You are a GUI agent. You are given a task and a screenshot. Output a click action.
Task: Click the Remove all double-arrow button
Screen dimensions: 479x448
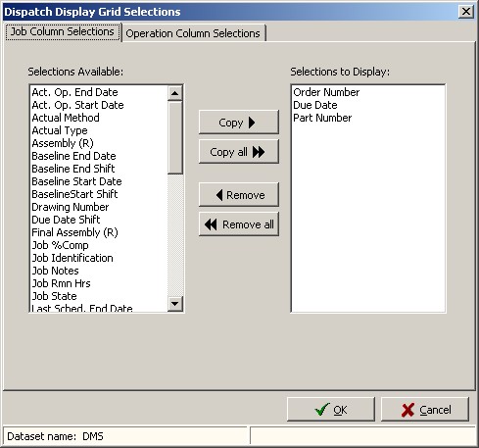tap(239, 224)
